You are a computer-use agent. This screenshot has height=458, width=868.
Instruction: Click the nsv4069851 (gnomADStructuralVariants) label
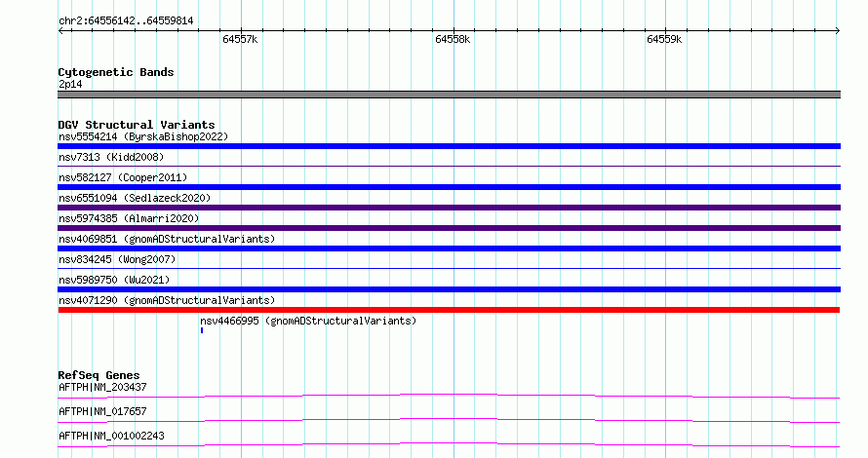pos(167,239)
